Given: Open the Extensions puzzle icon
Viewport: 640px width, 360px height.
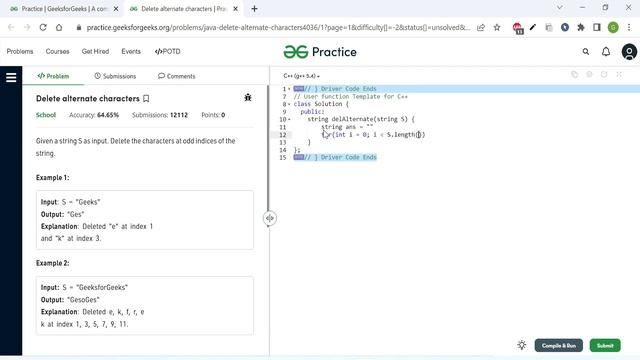Looking at the screenshot, I should [x=581, y=27].
